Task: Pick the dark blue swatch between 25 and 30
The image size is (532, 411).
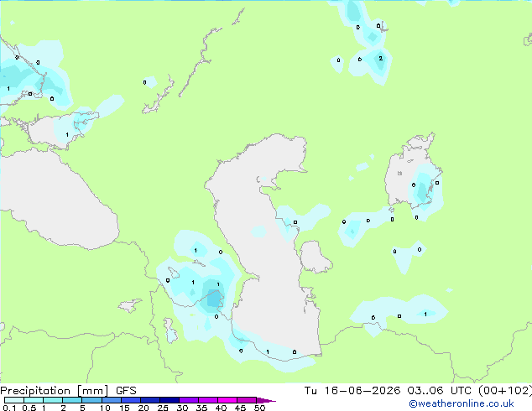Action: [170, 400]
